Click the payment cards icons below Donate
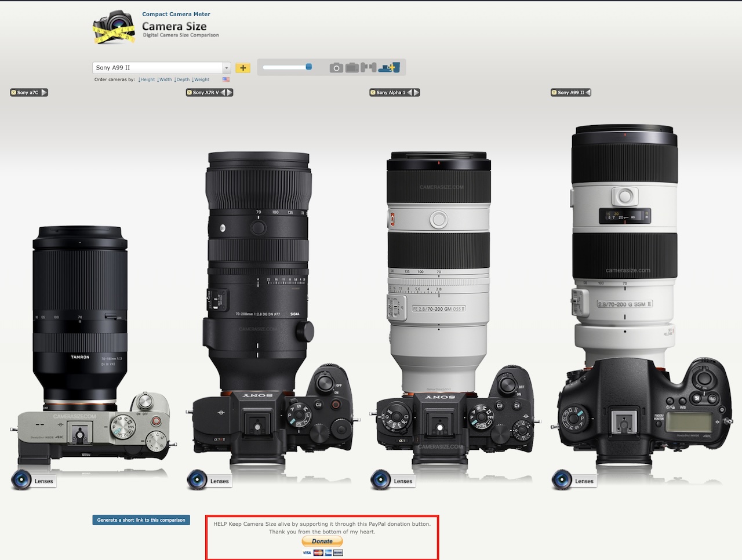Viewport: 742px width, 560px height. pos(322,552)
